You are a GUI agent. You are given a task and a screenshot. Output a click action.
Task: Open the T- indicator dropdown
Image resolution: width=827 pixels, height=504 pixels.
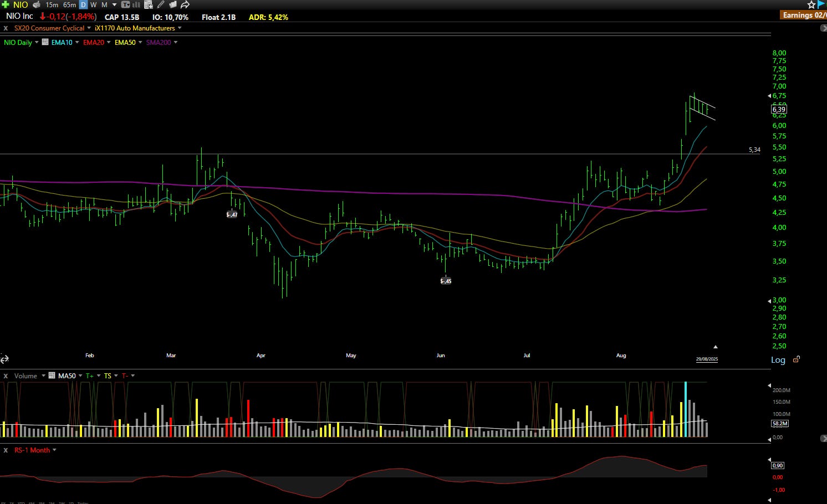133,376
